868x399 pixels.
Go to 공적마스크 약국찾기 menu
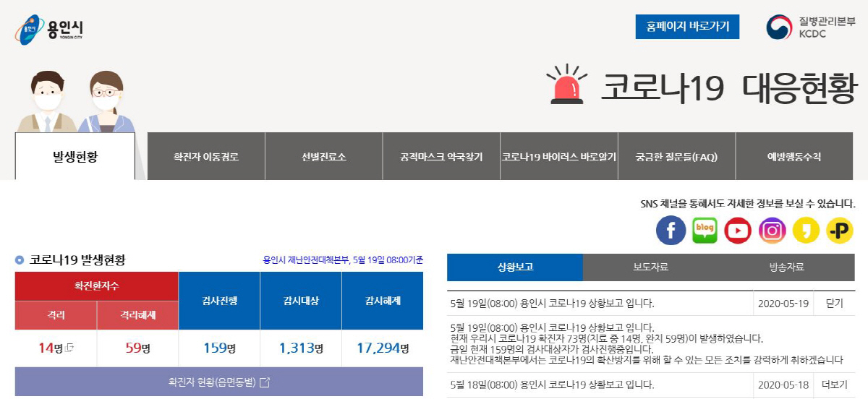pos(441,156)
